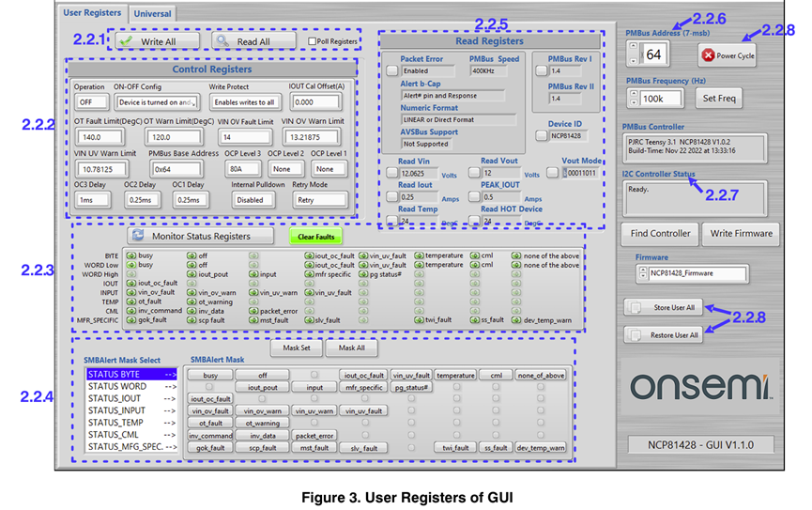This screenshot has width=812, height=510.
Task: Click the PMBus Frequency stepper arrows
Action: click(x=634, y=98)
